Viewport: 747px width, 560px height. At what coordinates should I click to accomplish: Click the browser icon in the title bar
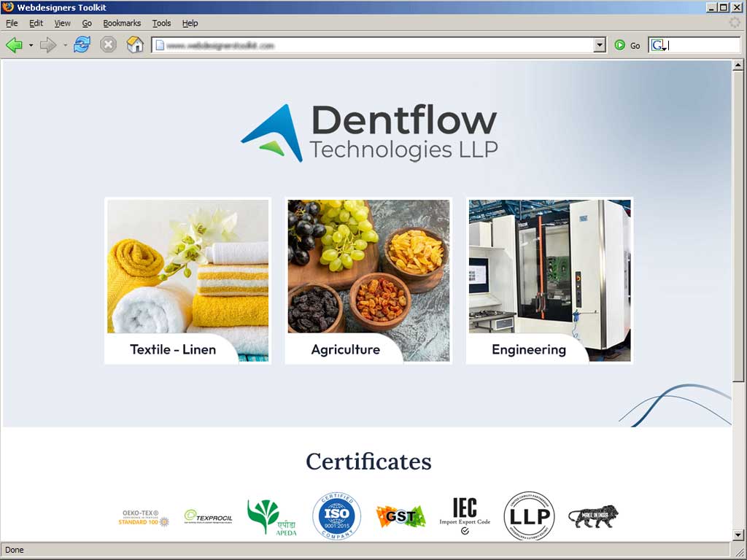point(7,7)
